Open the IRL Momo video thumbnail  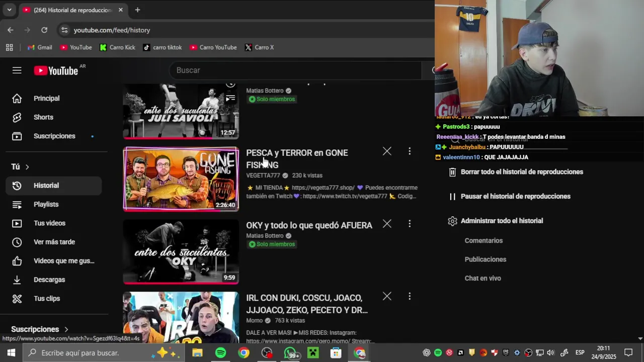tap(181, 318)
